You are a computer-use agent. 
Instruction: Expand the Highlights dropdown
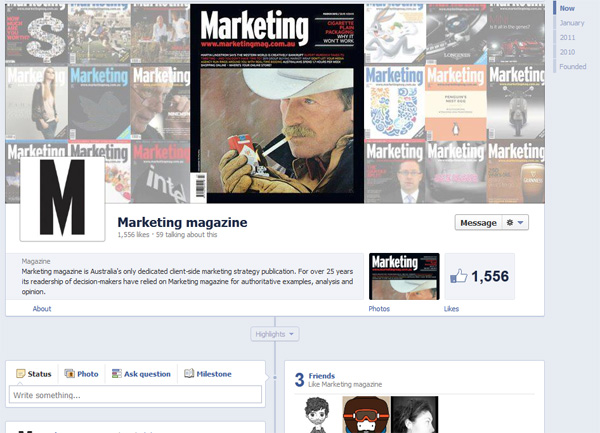(x=275, y=334)
